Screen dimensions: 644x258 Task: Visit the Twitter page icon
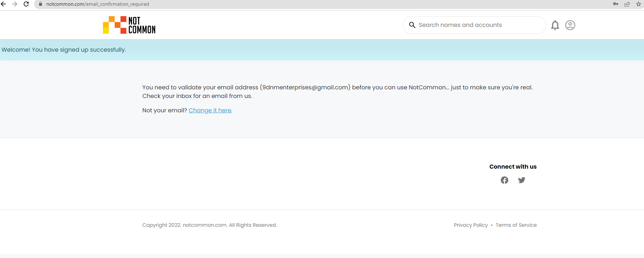tap(522, 180)
